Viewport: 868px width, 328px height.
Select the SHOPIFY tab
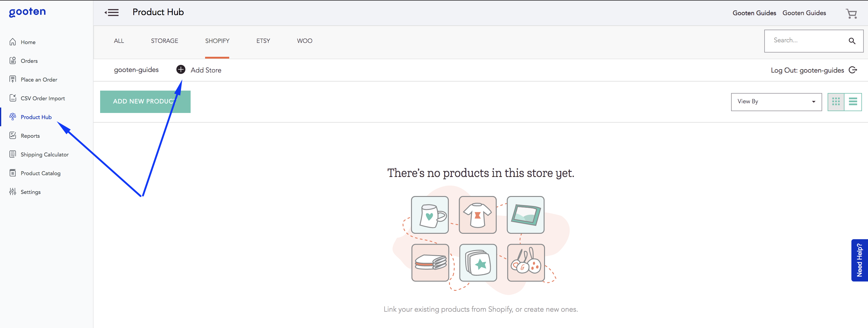pyautogui.click(x=217, y=41)
